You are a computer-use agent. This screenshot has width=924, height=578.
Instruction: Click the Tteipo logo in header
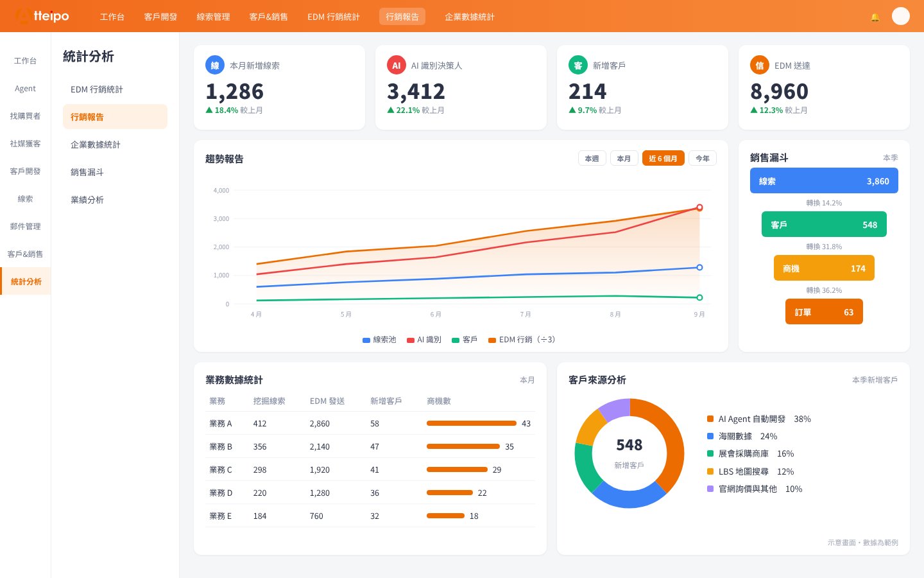pos(42,16)
